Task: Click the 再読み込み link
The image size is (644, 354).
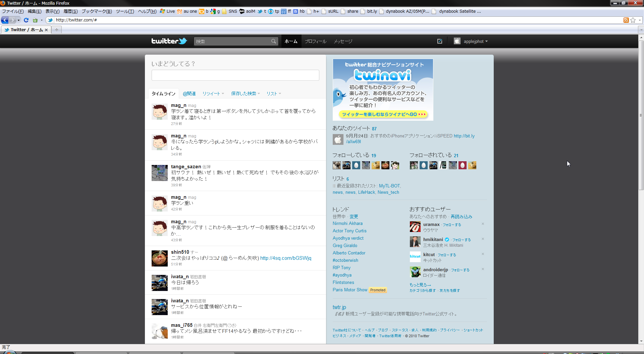Action: pyautogui.click(x=461, y=217)
